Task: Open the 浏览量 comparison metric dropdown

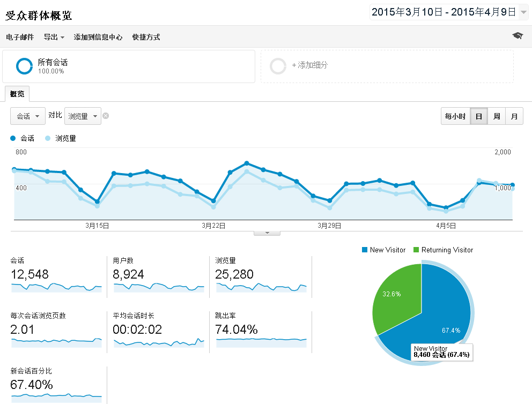Action: coord(83,116)
